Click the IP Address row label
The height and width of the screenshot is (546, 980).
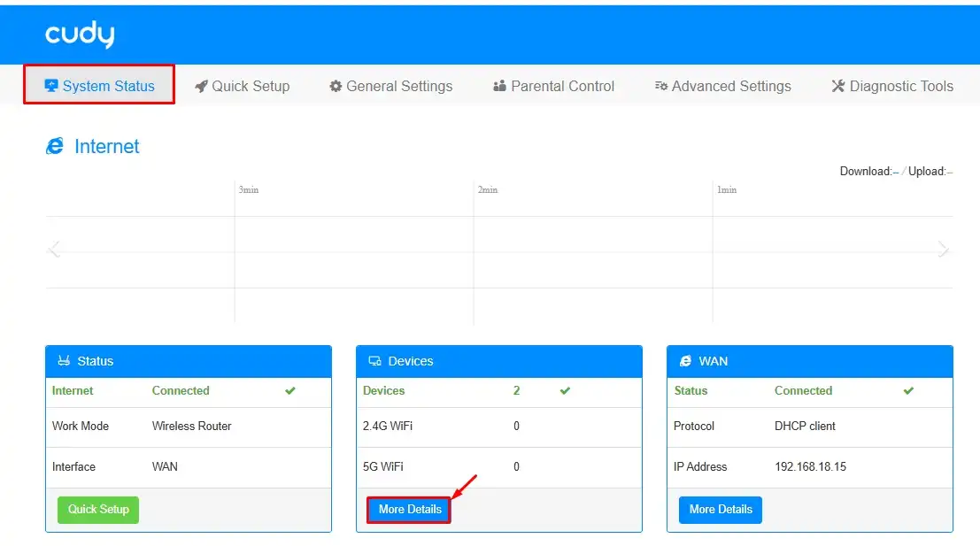coord(700,466)
